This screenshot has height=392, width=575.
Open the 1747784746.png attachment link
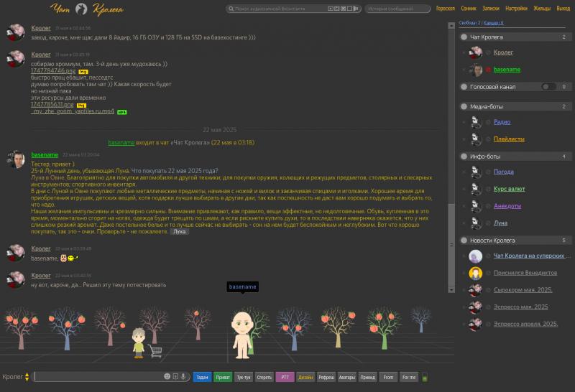coord(52,71)
